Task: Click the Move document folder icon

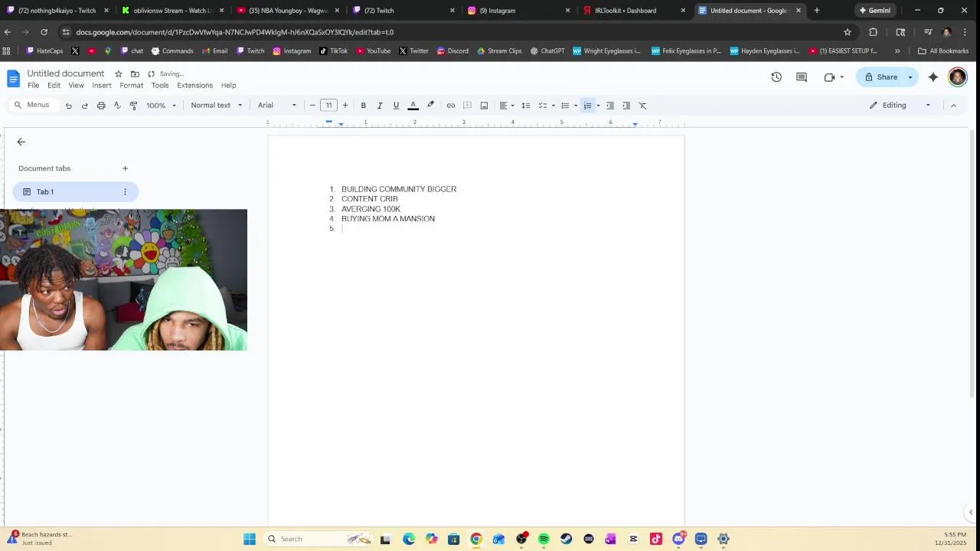Action: 135,73
